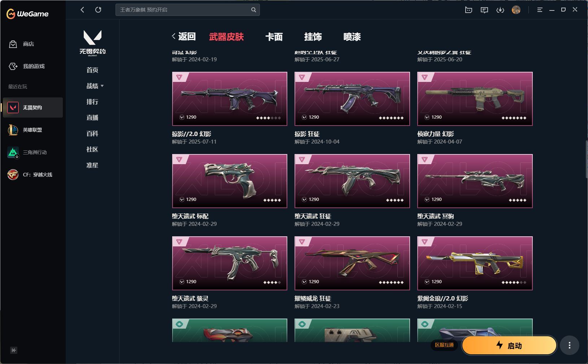Open the download manager icon

point(500,10)
